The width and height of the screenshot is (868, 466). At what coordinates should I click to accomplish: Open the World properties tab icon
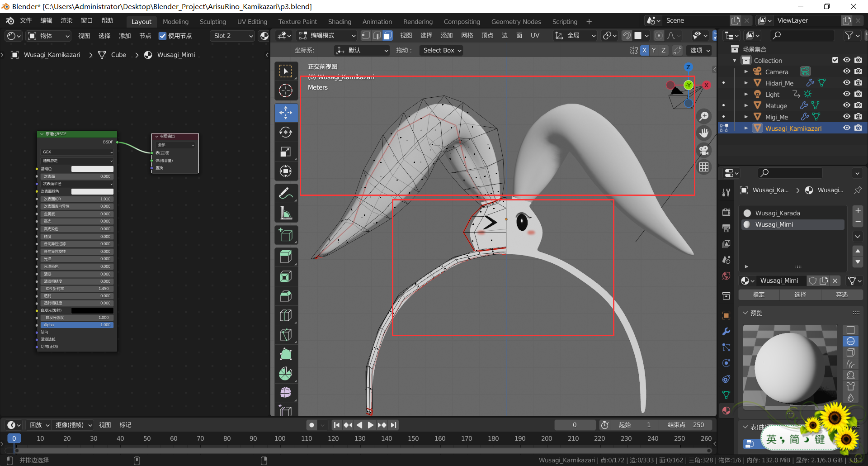[726, 276]
